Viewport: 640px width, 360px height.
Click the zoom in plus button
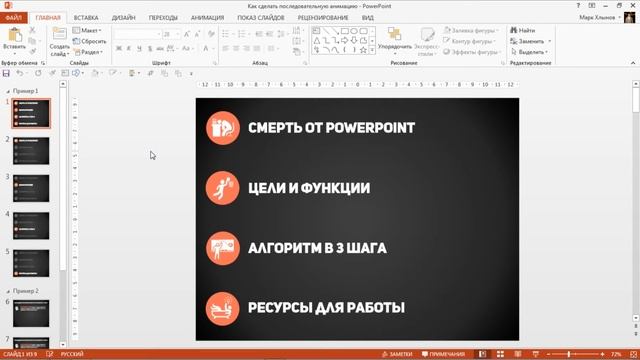(602, 354)
